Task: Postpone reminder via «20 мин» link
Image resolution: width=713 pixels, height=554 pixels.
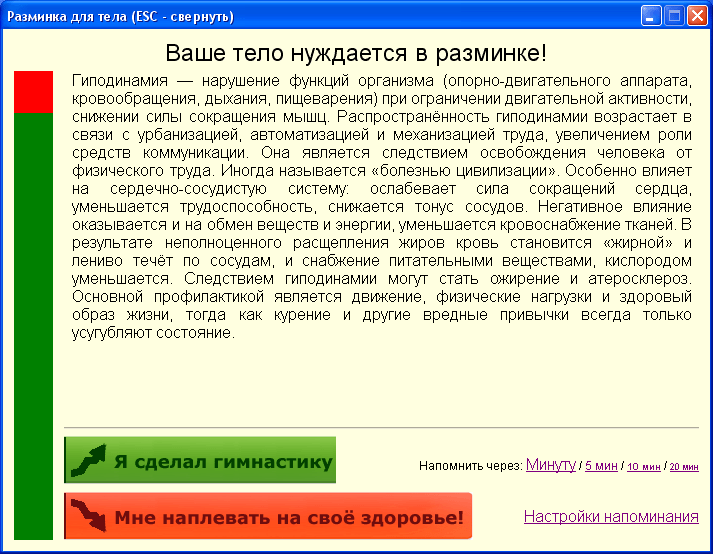Action: [684, 466]
